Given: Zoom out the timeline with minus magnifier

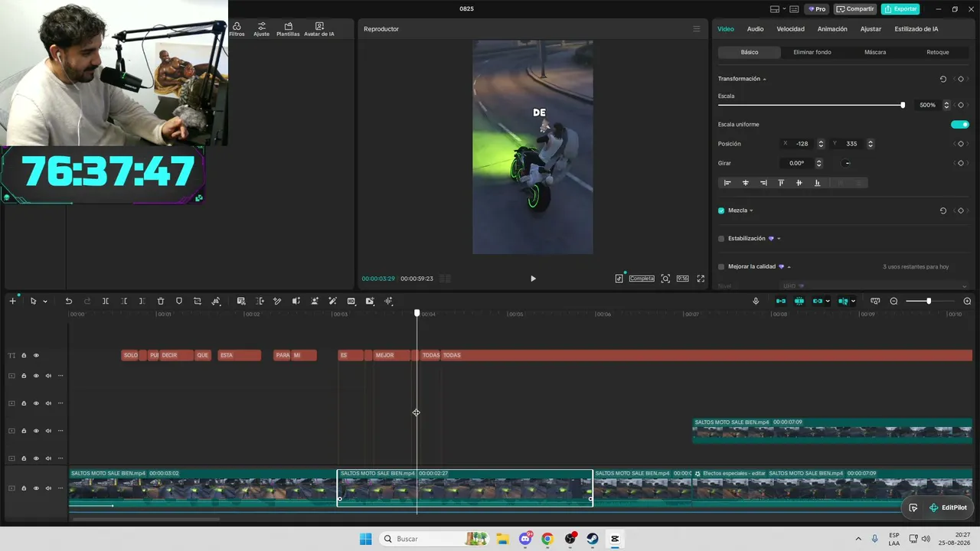Looking at the screenshot, I should click(893, 302).
